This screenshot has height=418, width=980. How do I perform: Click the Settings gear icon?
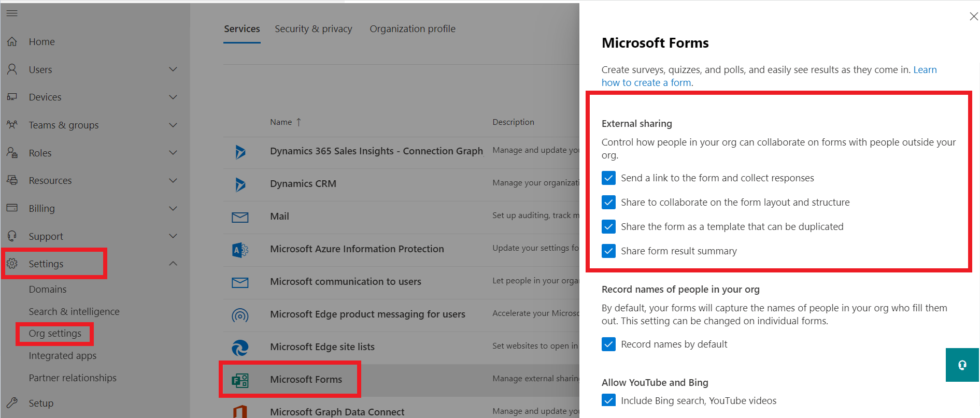[12, 264]
